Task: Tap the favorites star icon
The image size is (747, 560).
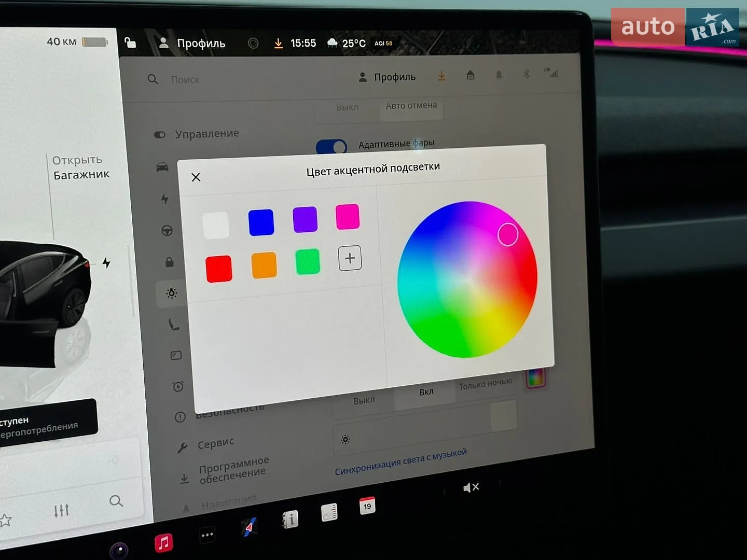Action: coord(5,520)
